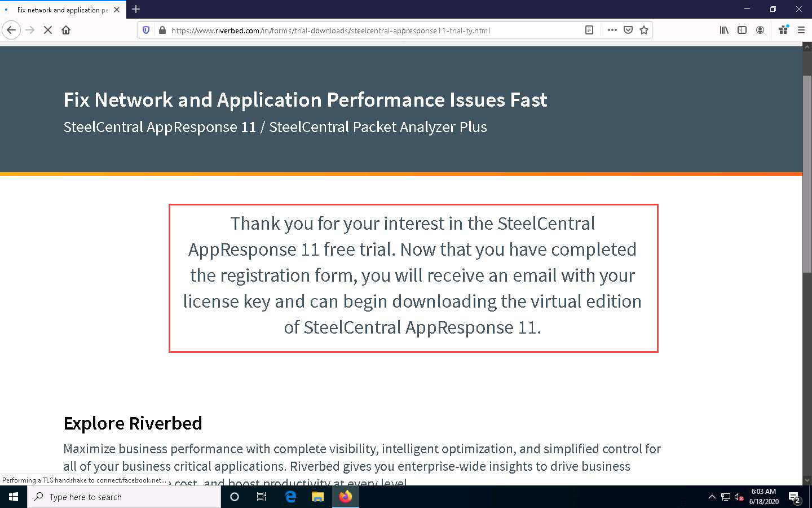Open the notifications action center
812x508 pixels.
[795, 497]
